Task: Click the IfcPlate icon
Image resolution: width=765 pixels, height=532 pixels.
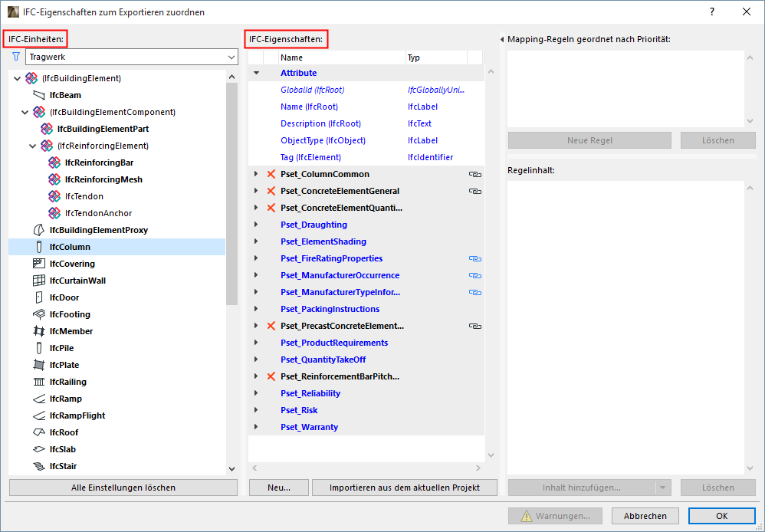Action: pyautogui.click(x=39, y=365)
